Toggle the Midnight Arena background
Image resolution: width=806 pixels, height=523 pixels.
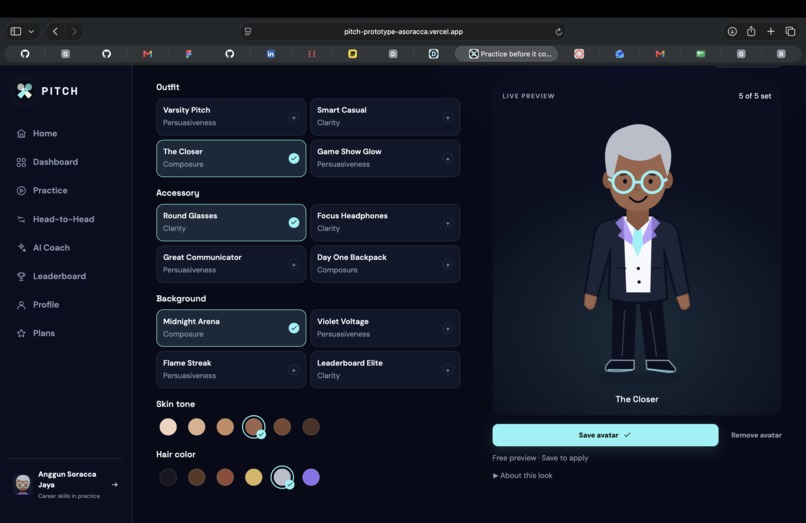click(x=231, y=328)
